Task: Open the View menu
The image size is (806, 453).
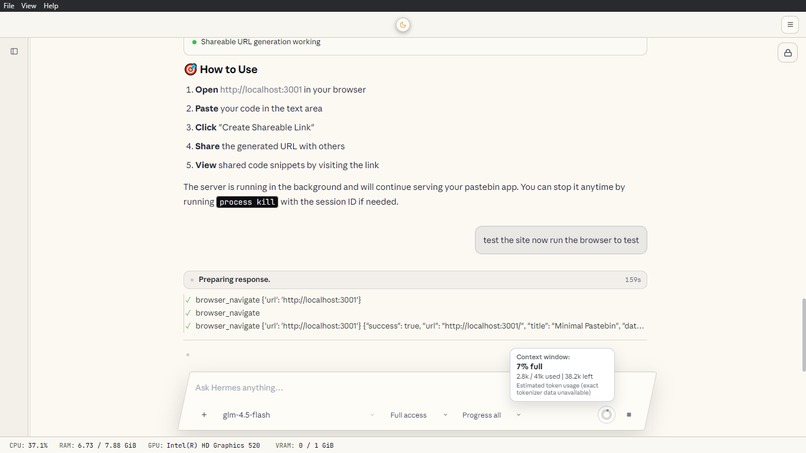Action: tap(28, 6)
